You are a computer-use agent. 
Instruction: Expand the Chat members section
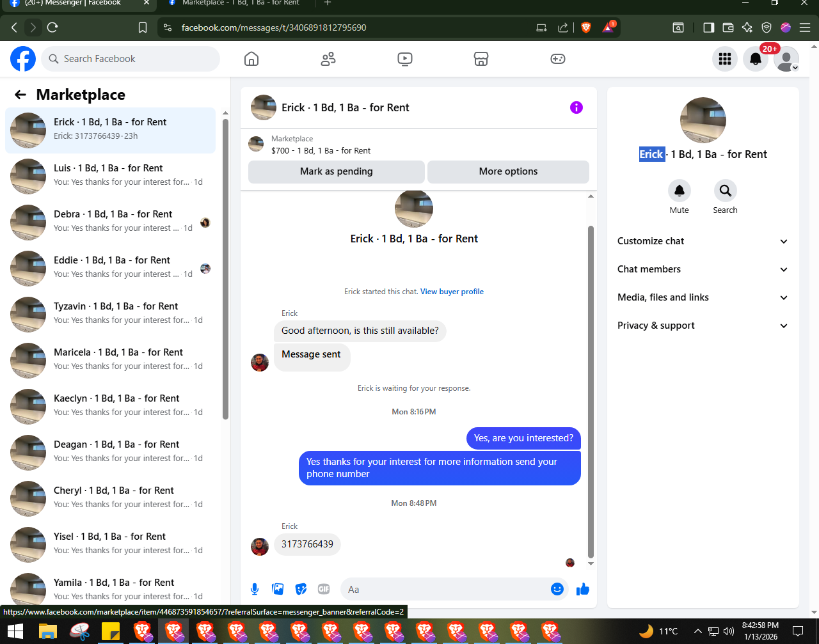(x=703, y=269)
